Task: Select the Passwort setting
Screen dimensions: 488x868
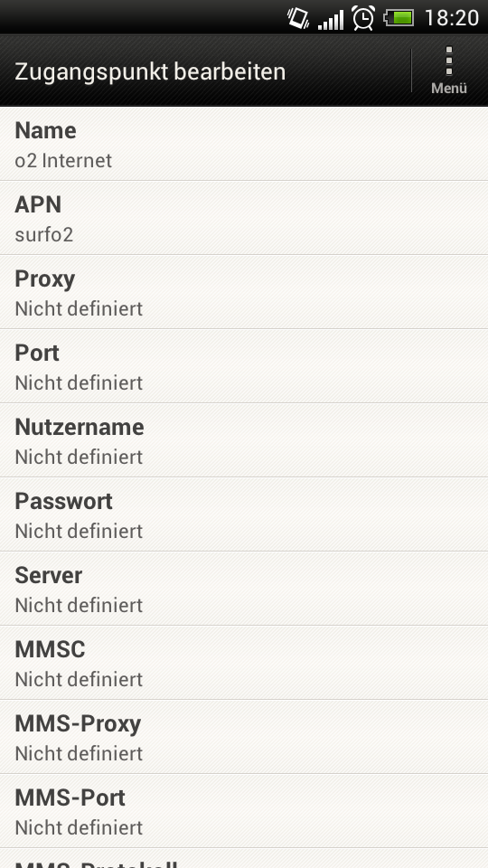Action: (244, 514)
